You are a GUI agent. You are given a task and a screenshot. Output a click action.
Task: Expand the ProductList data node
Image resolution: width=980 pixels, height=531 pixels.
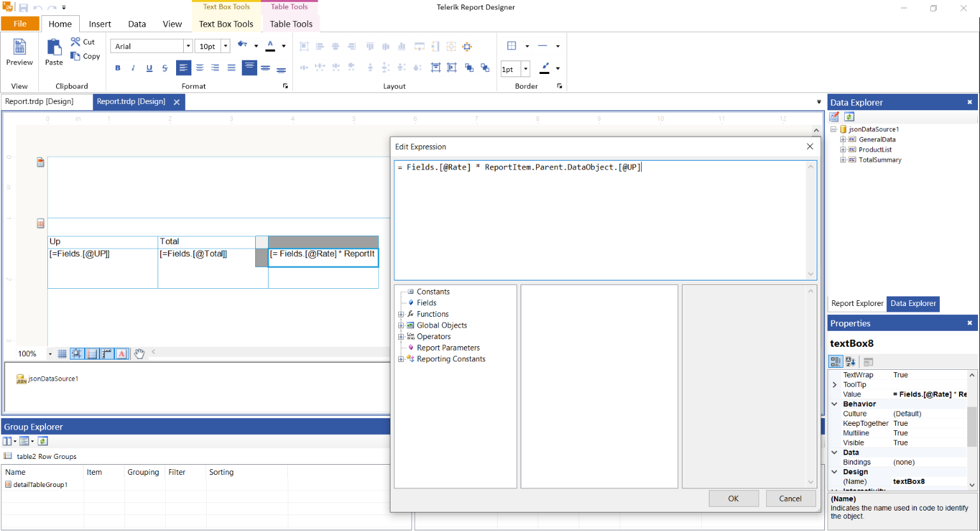click(x=843, y=150)
